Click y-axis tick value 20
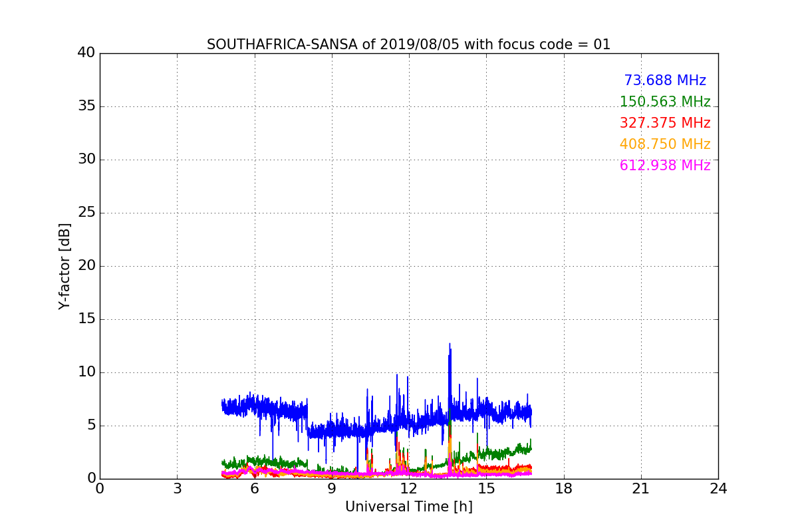Viewport: 798px width, 532px height. pos(86,266)
